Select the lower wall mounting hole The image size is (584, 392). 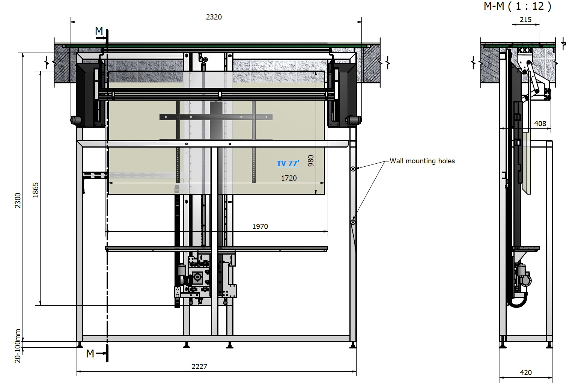(x=353, y=223)
